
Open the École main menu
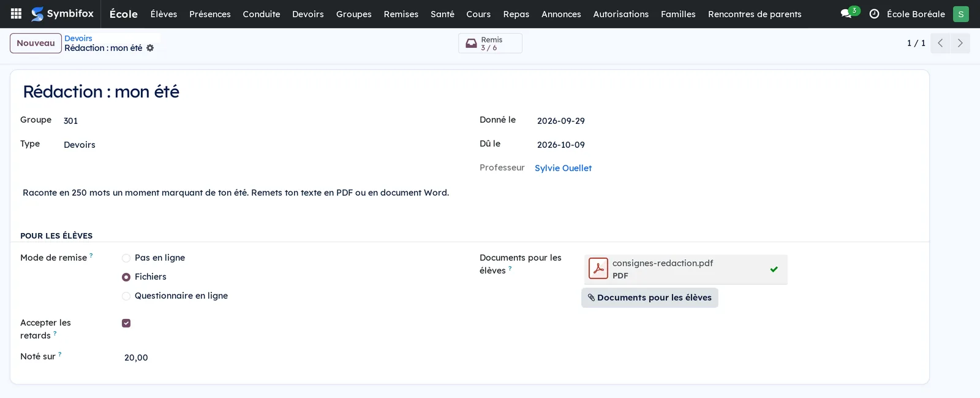[124, 13]
